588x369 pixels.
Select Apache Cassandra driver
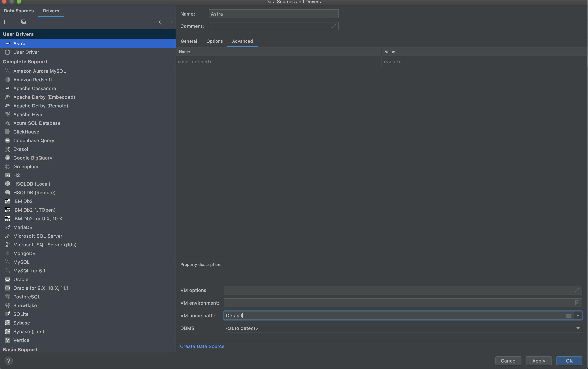point(35,88)
